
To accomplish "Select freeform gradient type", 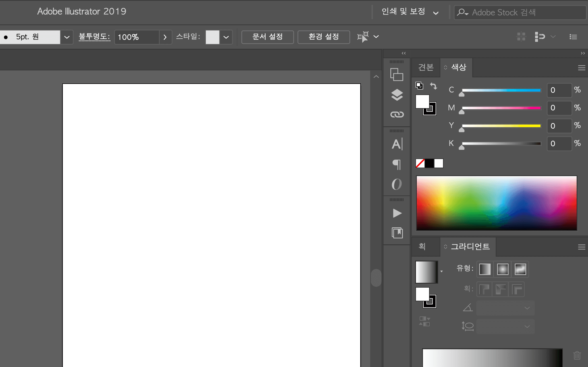I will click(520, 269).
